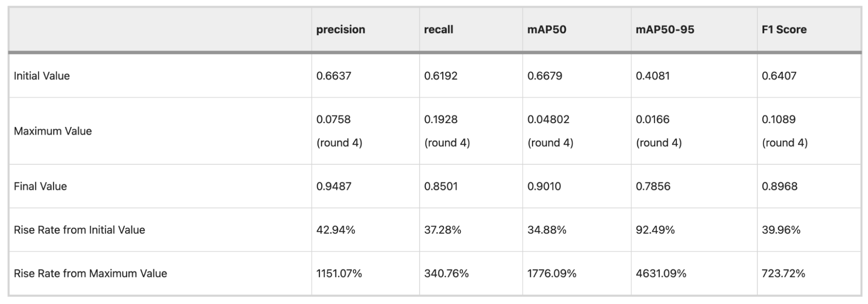Select the 1776.09% mAP50 cell
Screen dimensions: 868x304
552,273
